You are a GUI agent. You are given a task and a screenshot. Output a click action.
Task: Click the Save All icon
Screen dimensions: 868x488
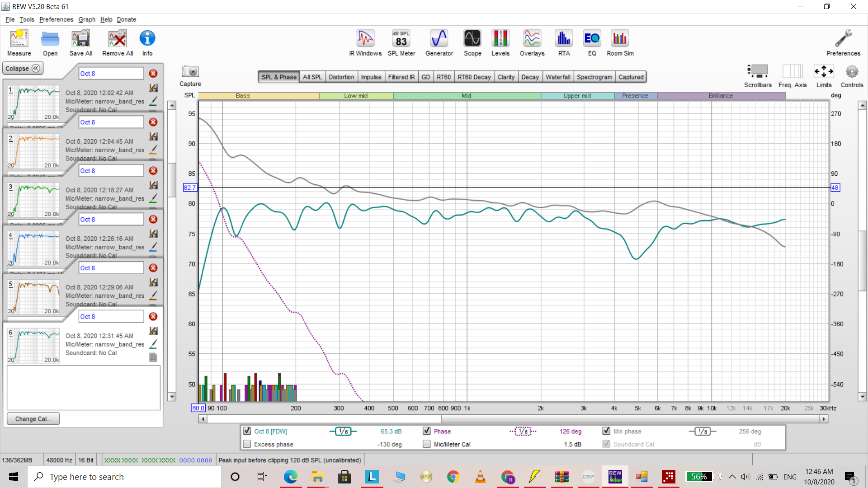coord(81,43)
